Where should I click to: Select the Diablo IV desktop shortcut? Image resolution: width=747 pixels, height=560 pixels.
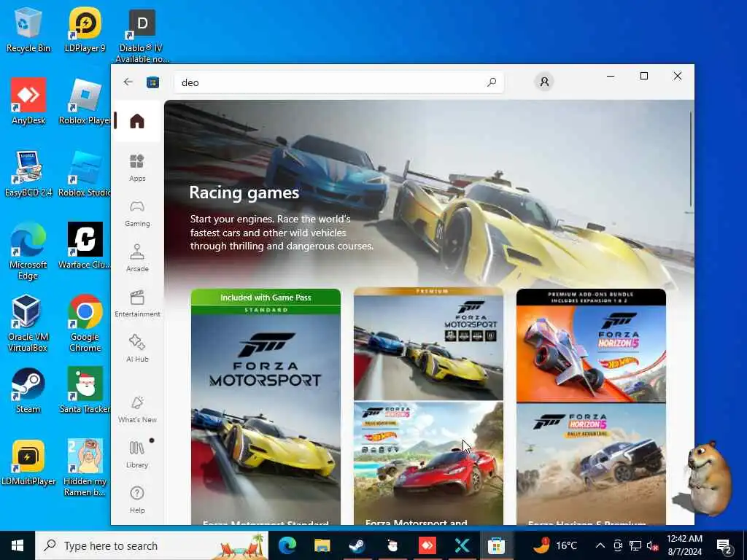click(x=142, y=36)
